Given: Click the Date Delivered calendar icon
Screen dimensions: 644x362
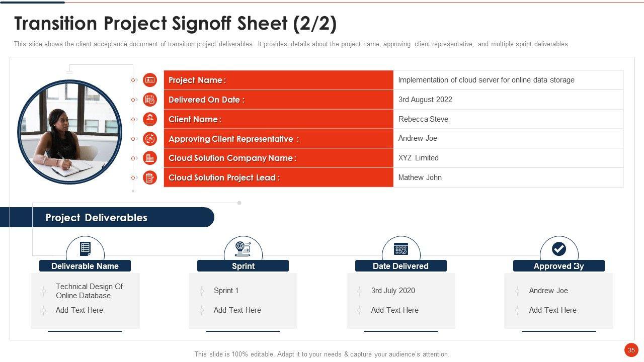Looking at the screenshot, I should [x=401, y=248].
